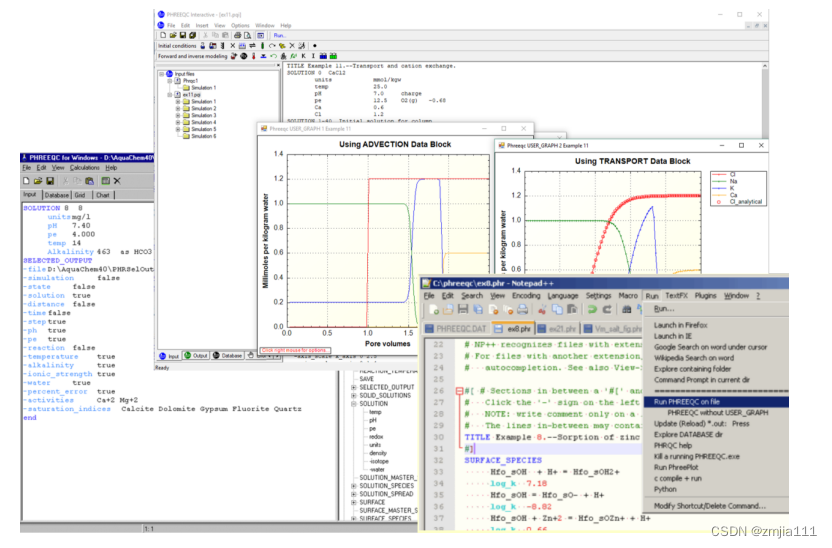Open the Calculations menu in PHREEQC for Windows
This screenshot has height=548, width=832.
click(85, 168)
